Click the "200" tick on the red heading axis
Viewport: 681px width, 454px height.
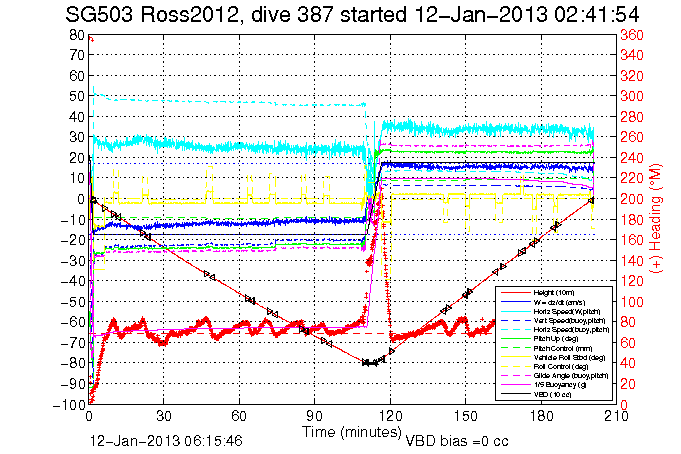click(631, 199)
